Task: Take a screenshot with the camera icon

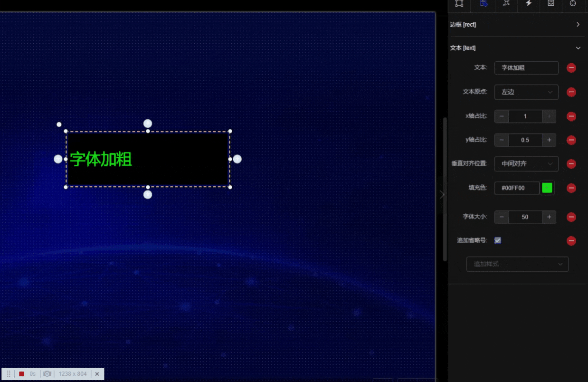Action: point(47,374)
